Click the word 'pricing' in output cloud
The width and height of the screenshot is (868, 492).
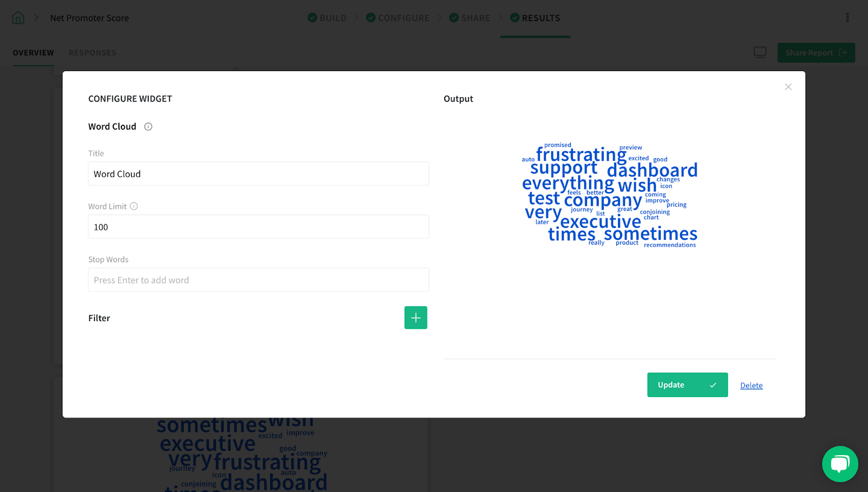(676, 205)
